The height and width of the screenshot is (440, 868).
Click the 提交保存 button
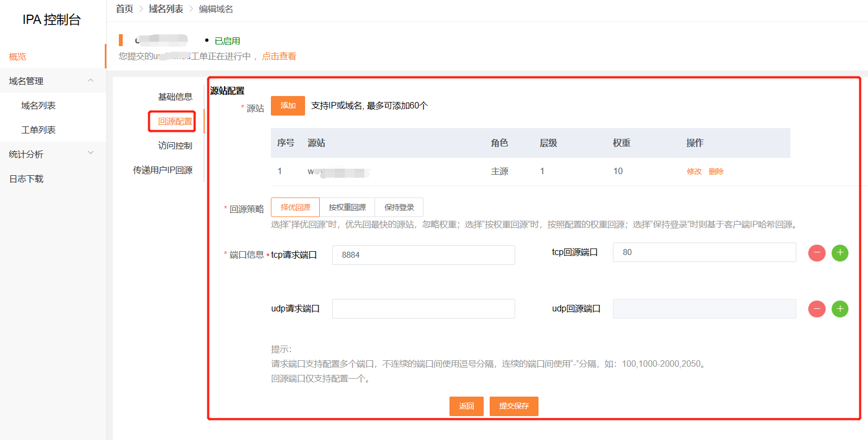[x=514, y=406]
